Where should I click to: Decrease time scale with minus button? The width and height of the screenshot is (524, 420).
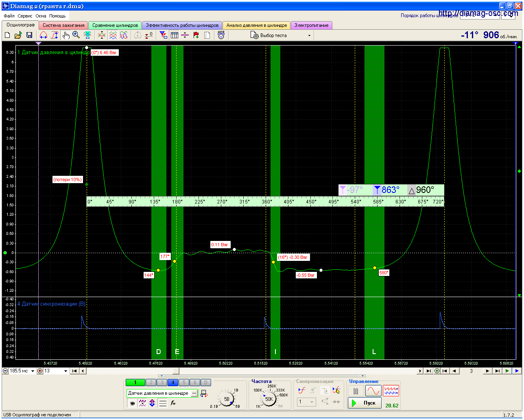(x=5, y=371)
